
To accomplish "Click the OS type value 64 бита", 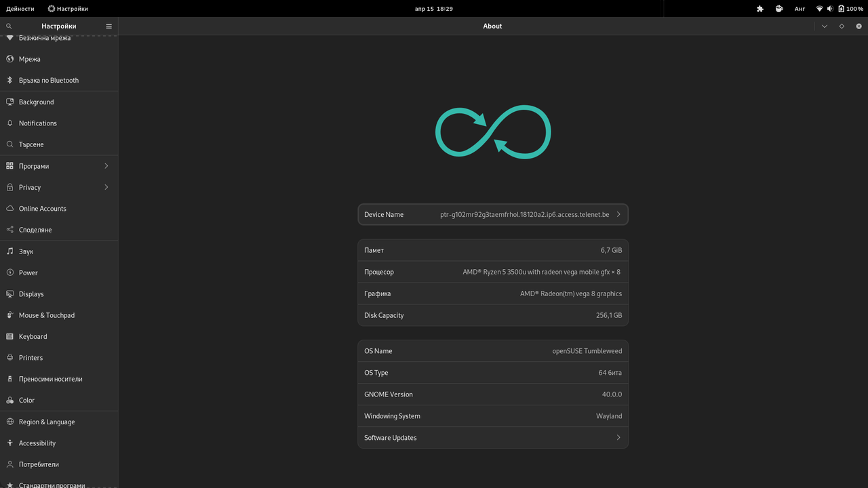I will [x=610, y=373].
